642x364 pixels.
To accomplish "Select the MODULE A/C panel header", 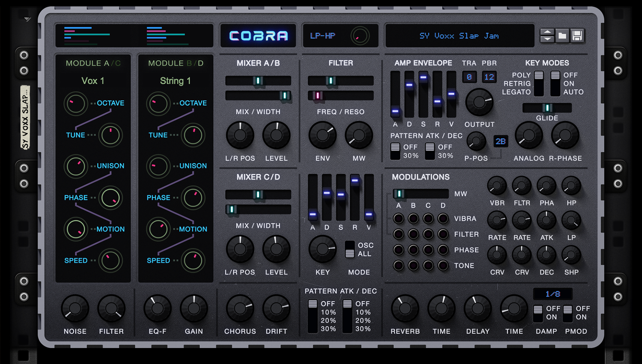I will point(93,63).
